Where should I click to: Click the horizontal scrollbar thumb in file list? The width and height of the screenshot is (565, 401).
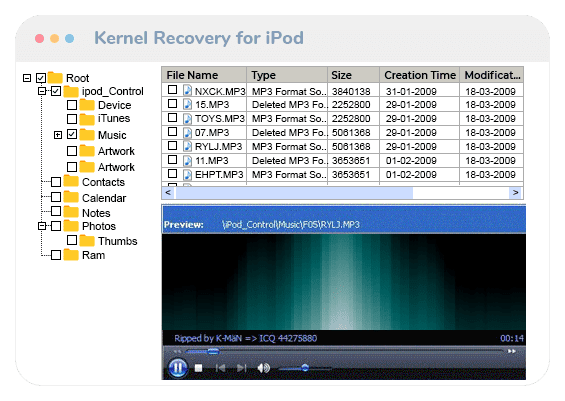[294, 193]
